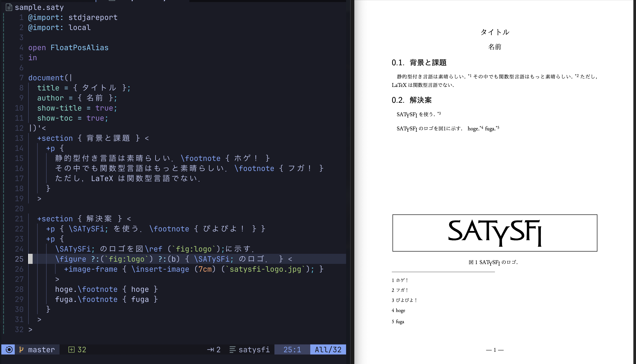Viewport: 636px width, 364px height.
Task: Click the SATySFi logo image in PDF
Action: tap(495, 233)
